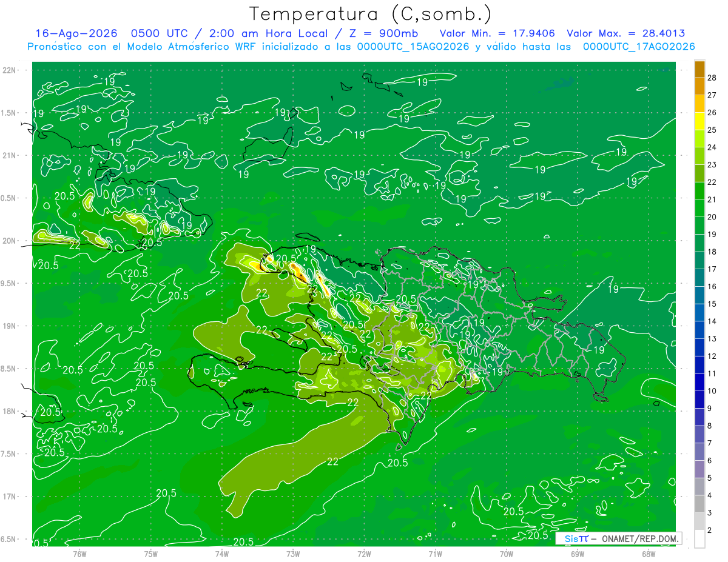The height and width of the screenshot is (562, 728).
Task: Click the 73W longitude axis label
Action: click(293, 554)
